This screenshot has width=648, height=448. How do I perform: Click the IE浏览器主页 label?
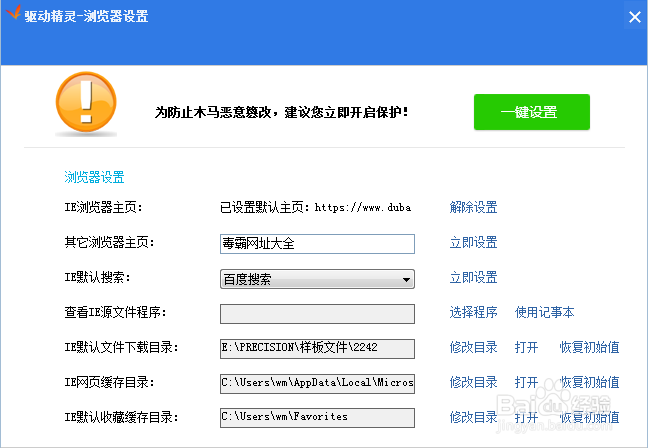coord(103,207)
